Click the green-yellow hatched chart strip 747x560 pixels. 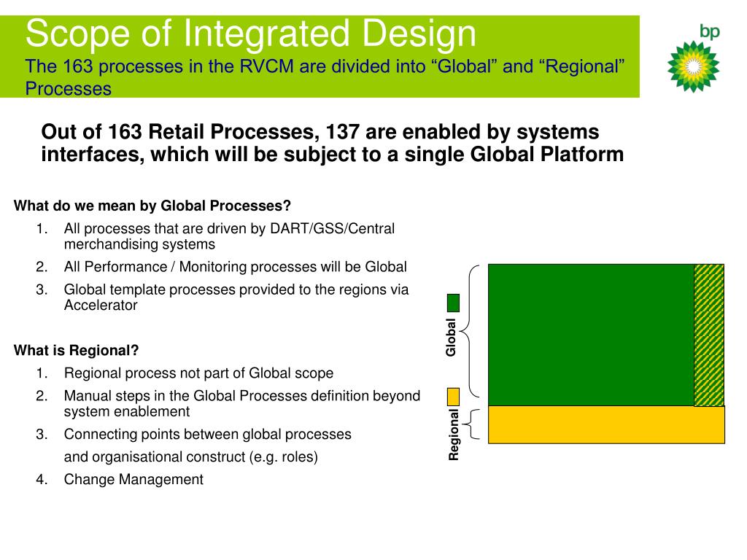(x=709, y=335)
